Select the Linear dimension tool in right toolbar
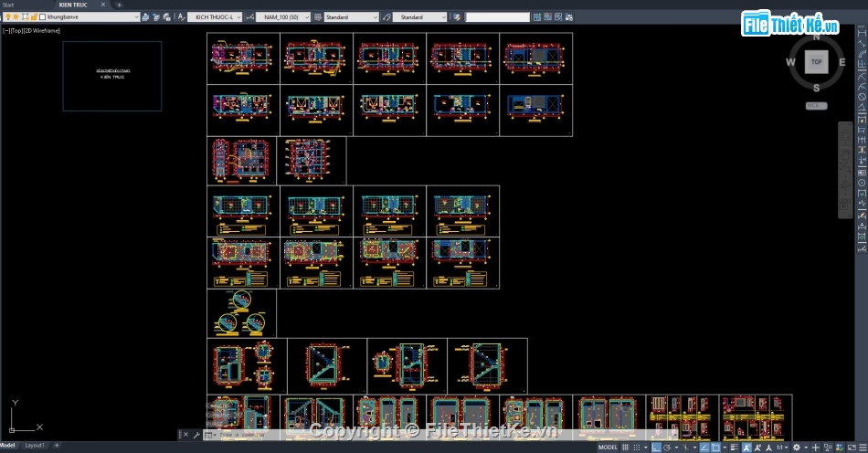The image size is (868, 453). point(862,35)
